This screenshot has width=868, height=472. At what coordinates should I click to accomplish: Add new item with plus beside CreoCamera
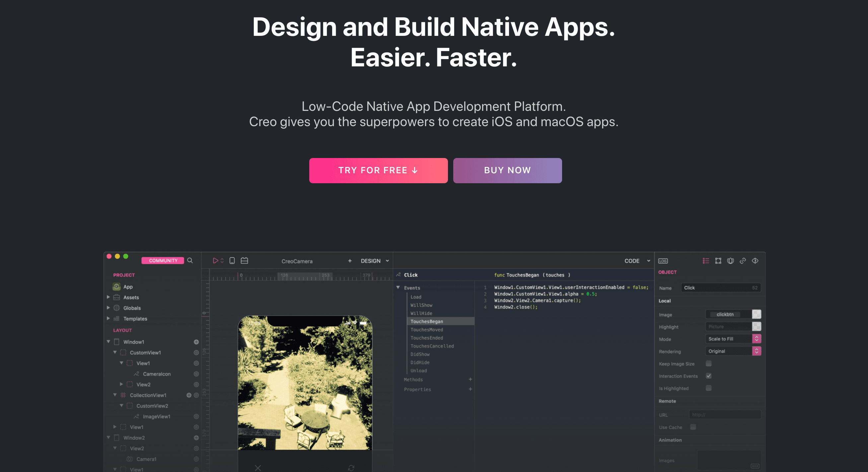[350, 261]
